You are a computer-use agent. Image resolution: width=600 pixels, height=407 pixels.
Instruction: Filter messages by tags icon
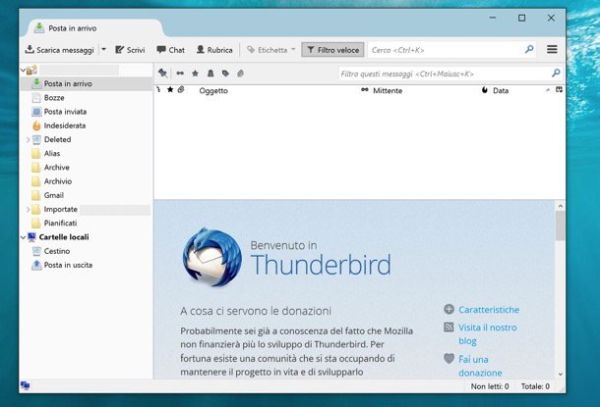click(226, 73)
